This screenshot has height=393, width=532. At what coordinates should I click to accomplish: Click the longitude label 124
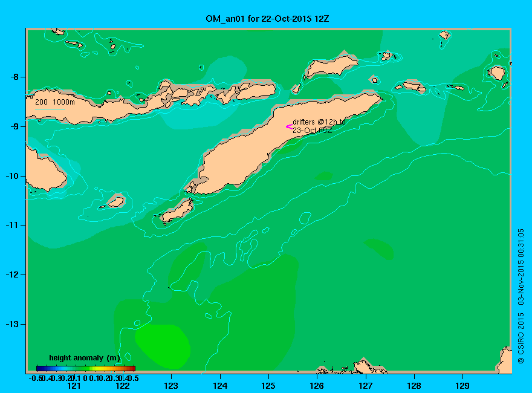220,386
